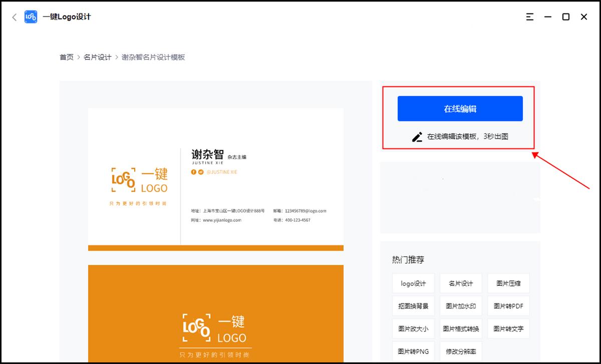Click the 图片转PDF option
Screen dimensions: 601x364
coord(508,305)
